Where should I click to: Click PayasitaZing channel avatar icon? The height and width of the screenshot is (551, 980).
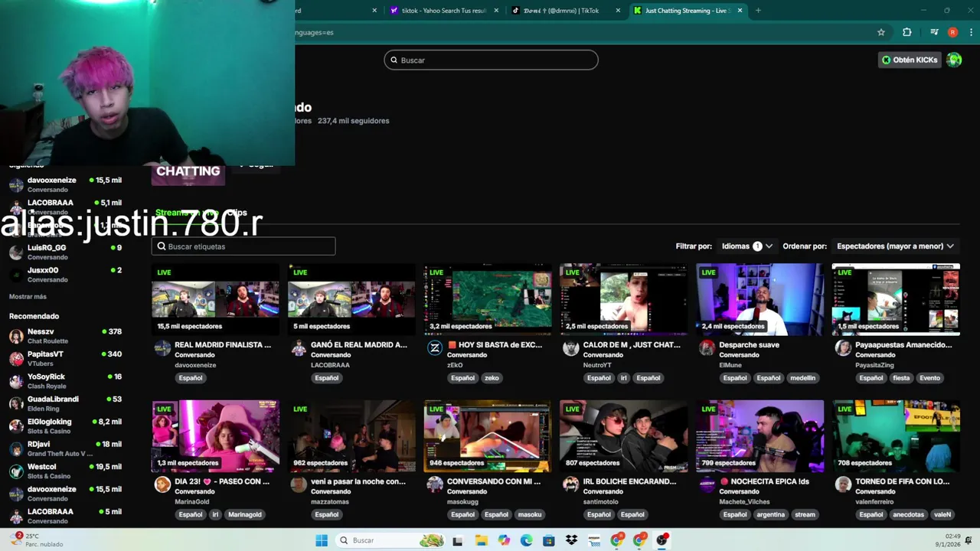[843, 348]
